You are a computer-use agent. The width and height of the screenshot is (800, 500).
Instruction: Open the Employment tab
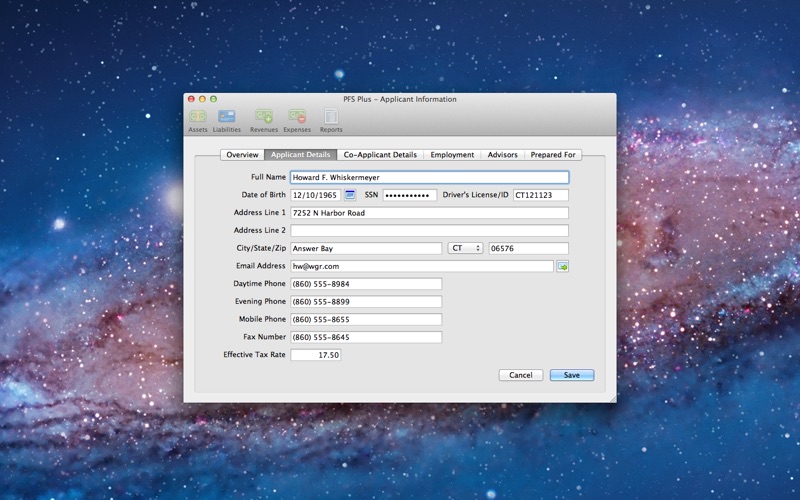coord(452,155)
